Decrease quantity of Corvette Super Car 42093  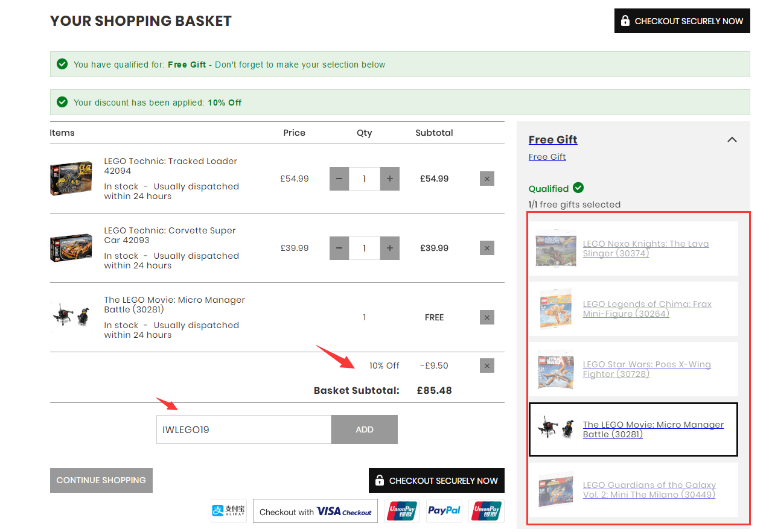click(339, 249)
